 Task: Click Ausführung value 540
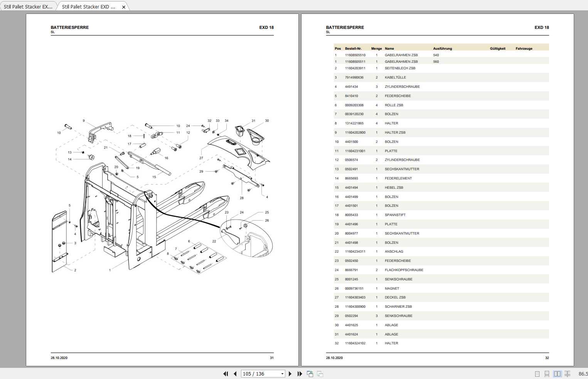(436, 55)
